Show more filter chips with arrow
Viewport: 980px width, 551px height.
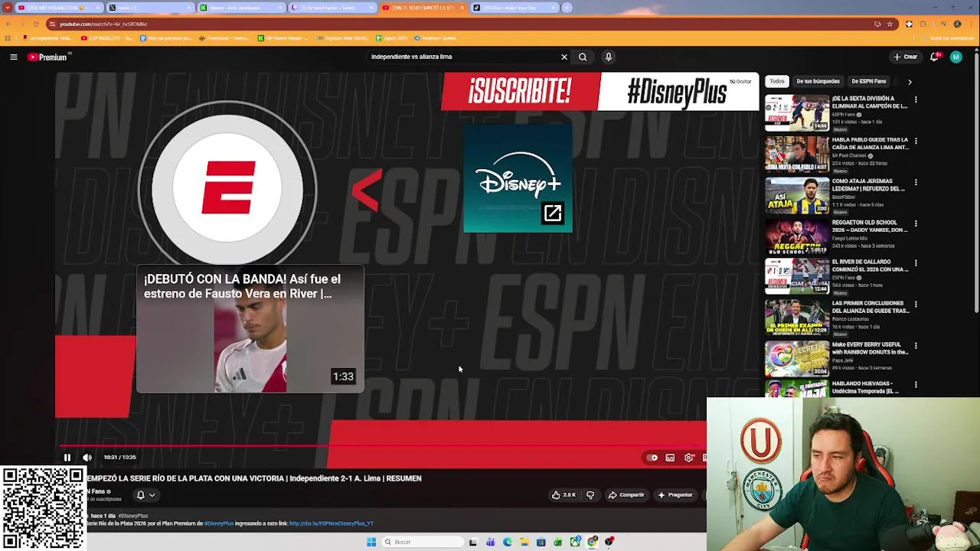coord(910,81)
